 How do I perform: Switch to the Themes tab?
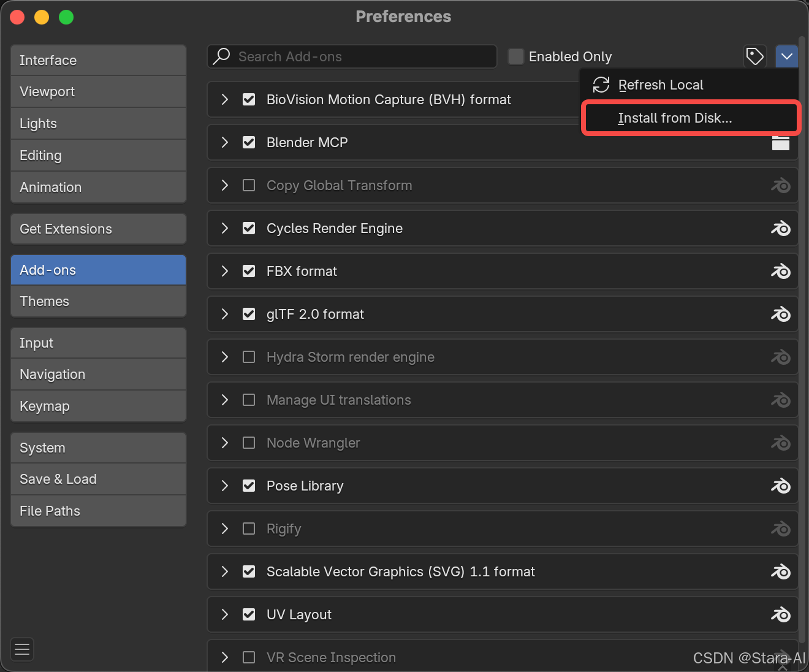click(x=98, y=301)
